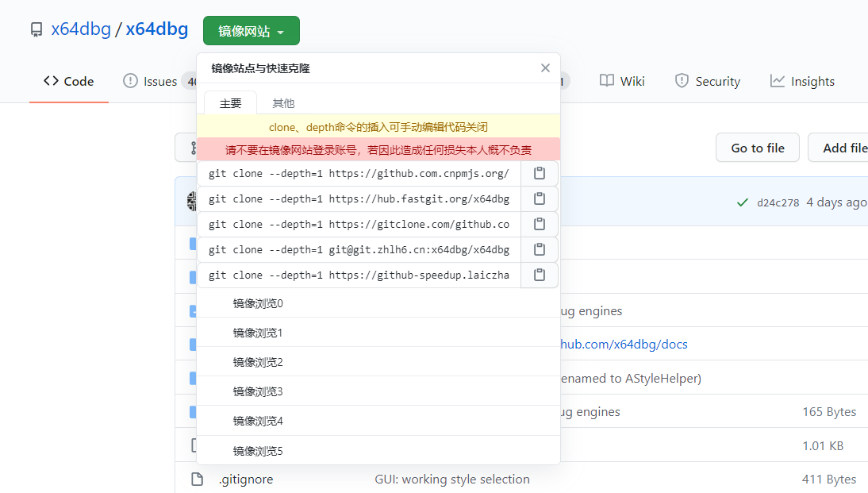The width and height of the screenshot is (868, 493).
Task: Click the repository icon beside x64dbg
Action: point(36,30)
